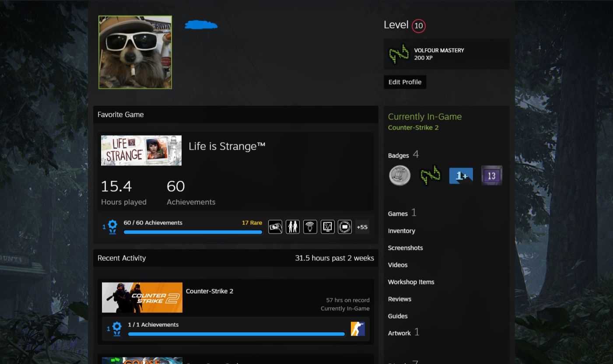Click the level 10 circle badge
The image size is (613, 364).
tap(419, 26)
